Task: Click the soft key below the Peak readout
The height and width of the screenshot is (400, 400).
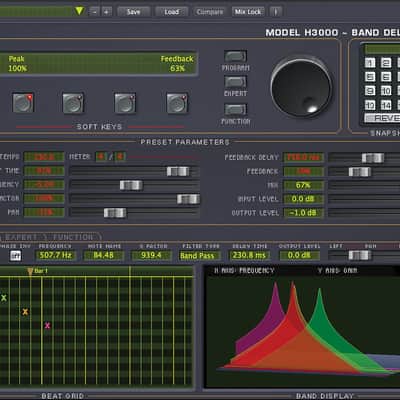Action: (23, 103)
